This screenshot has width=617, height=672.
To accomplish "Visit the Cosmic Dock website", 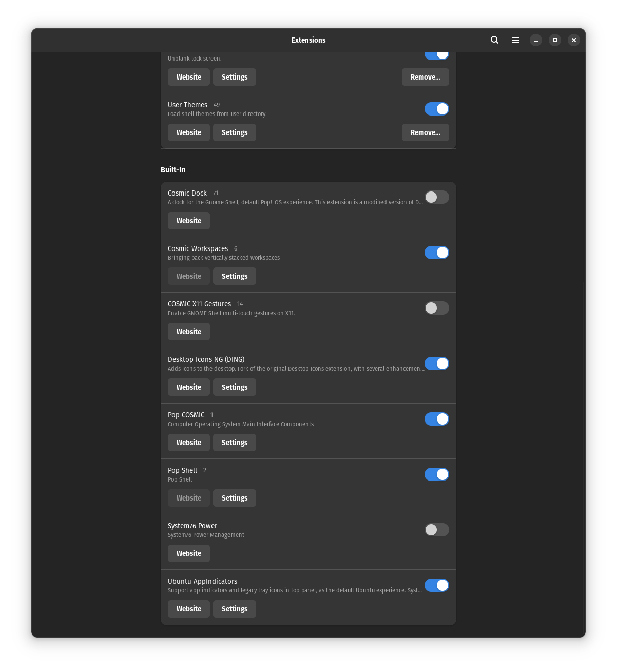I will click(188, 221).
